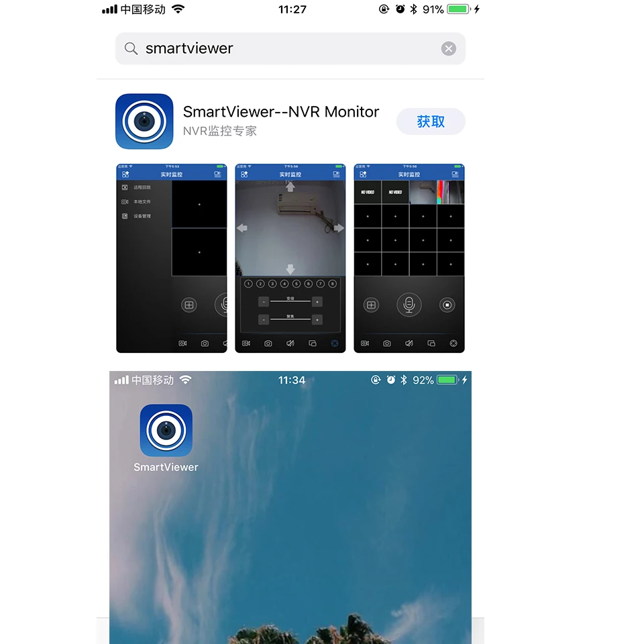Tap the search field containing smartviewer
This screenshot has height=644, width=644.
(290, 48)
